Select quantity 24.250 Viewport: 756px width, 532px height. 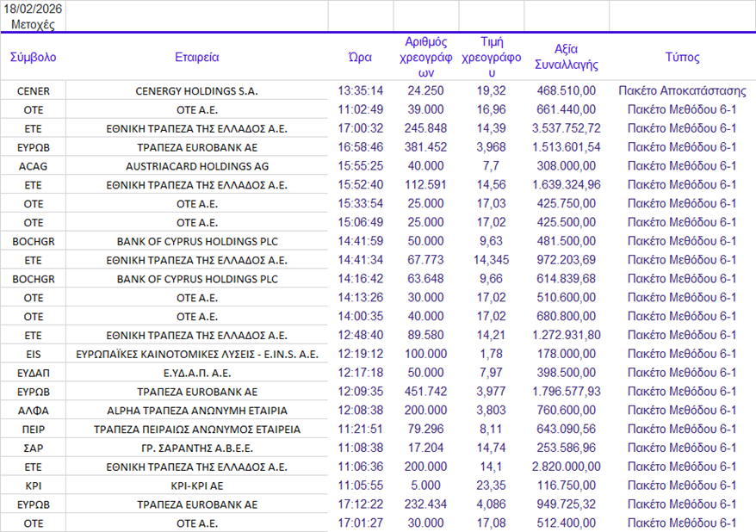tap(425, 90)
